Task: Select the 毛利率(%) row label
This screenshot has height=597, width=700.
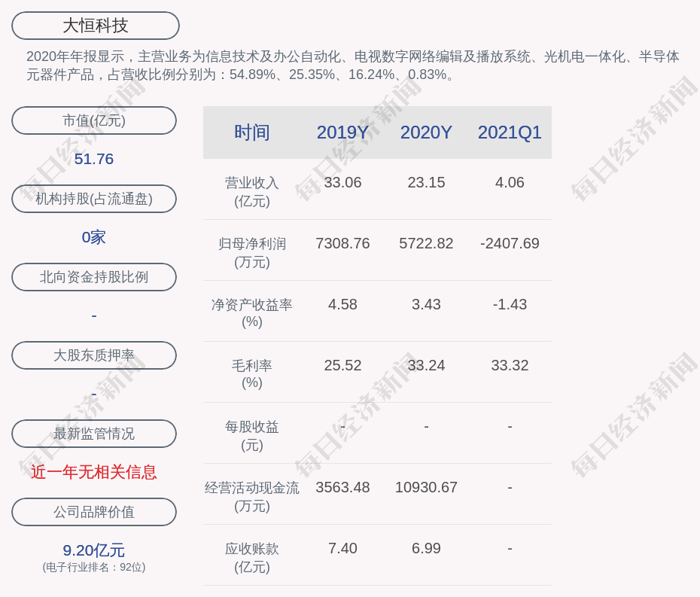Action: (x=251, y=374)
